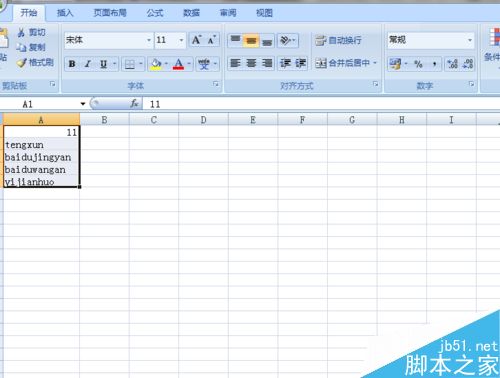Open number format dropdown (常规)
This screenshot has width=500, height=378.
[470, 40]
